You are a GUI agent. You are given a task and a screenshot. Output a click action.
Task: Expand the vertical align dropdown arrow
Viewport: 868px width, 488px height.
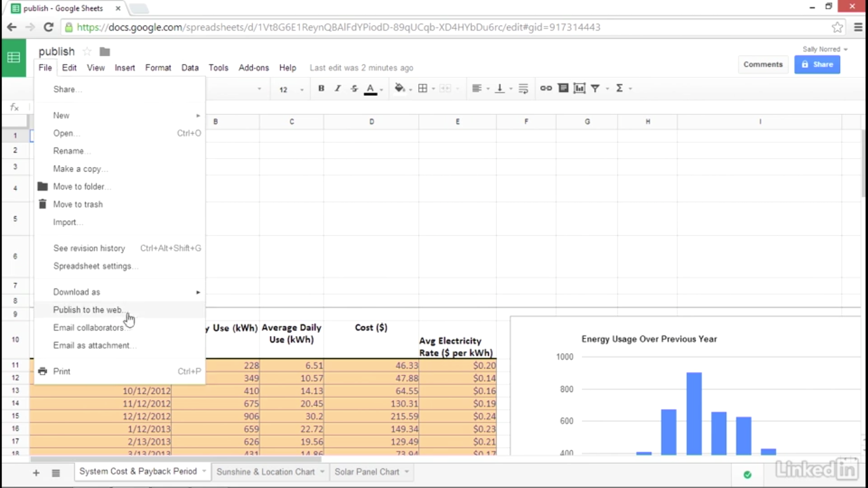click(511, 89)
